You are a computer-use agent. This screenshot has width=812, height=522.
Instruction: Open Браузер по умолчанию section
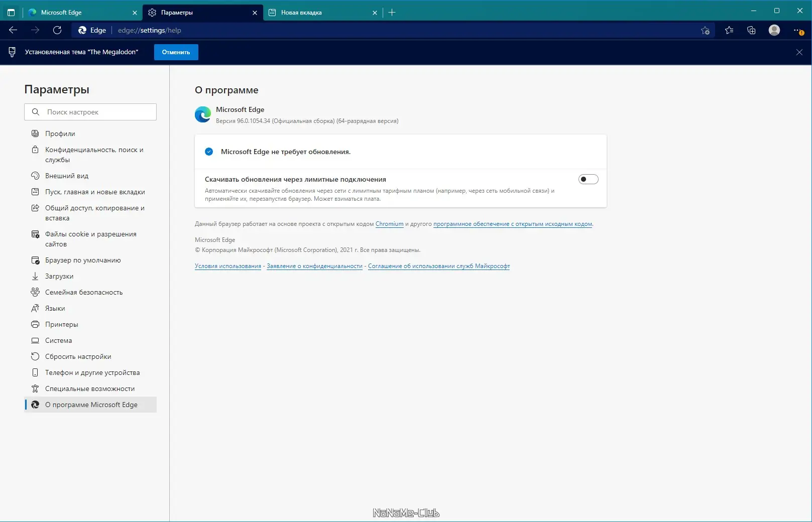coord(90,260)
